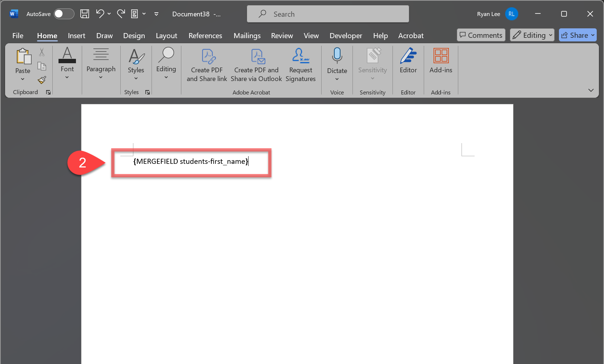
Task: Switch to the Developer tab
Action: click(346, 36)
